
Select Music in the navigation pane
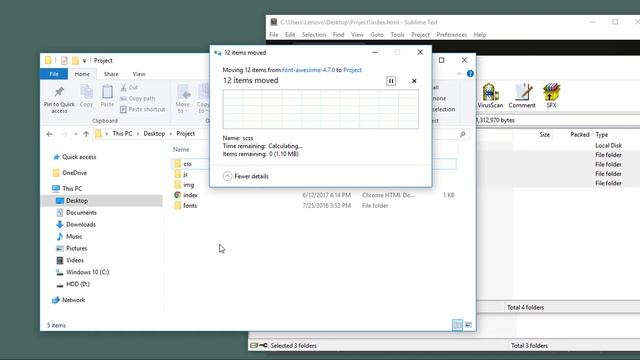coord(69,236)
